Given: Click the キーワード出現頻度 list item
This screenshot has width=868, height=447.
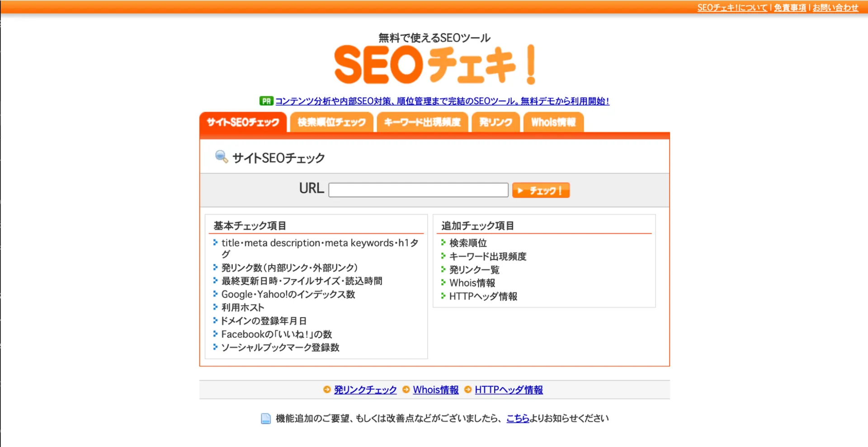Looking at the screenshot, I should 488,257.
